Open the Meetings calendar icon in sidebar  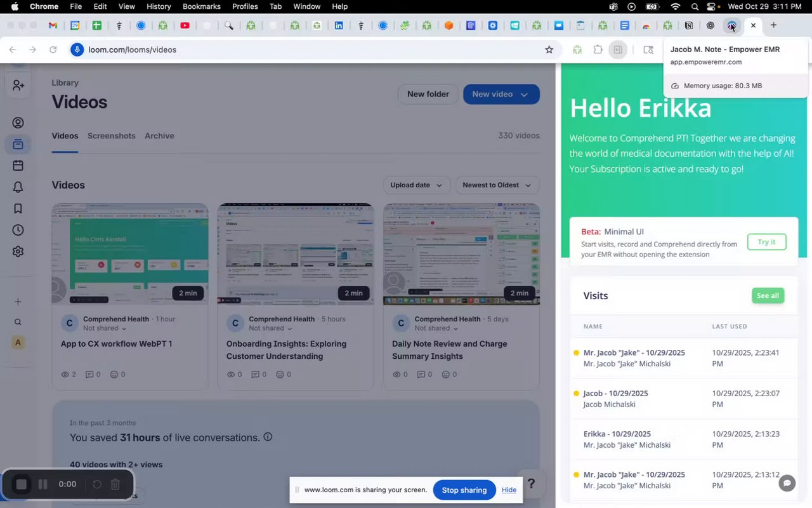pos(18,166)
